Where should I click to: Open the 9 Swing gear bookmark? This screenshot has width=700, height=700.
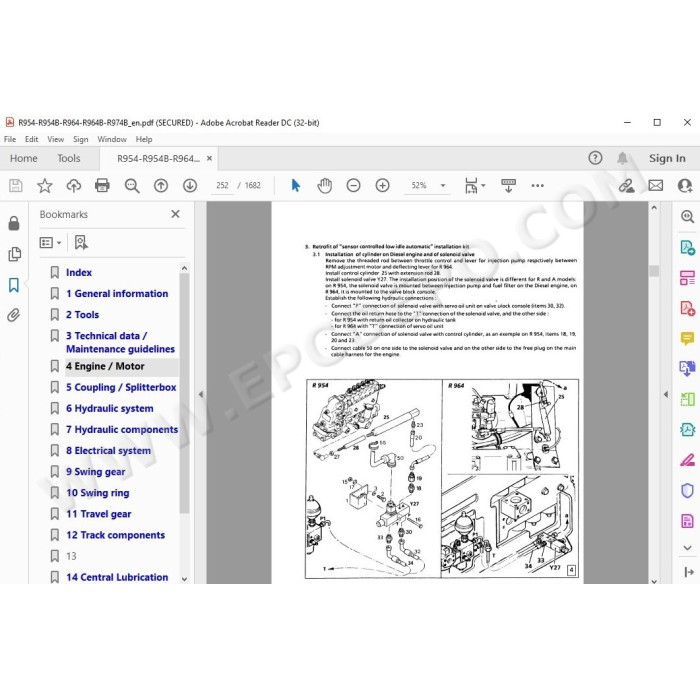[x=96, y=471]
